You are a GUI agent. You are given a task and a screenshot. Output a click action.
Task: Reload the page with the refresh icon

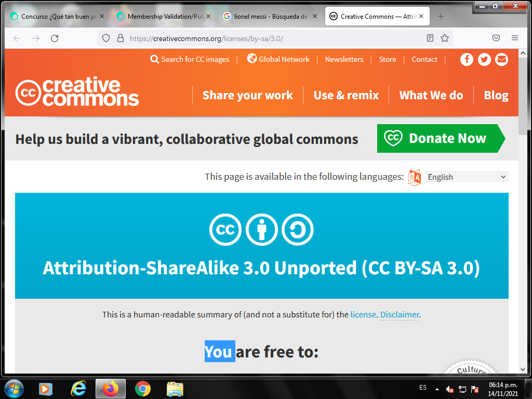pyautogui.click(x=55, y=38)
